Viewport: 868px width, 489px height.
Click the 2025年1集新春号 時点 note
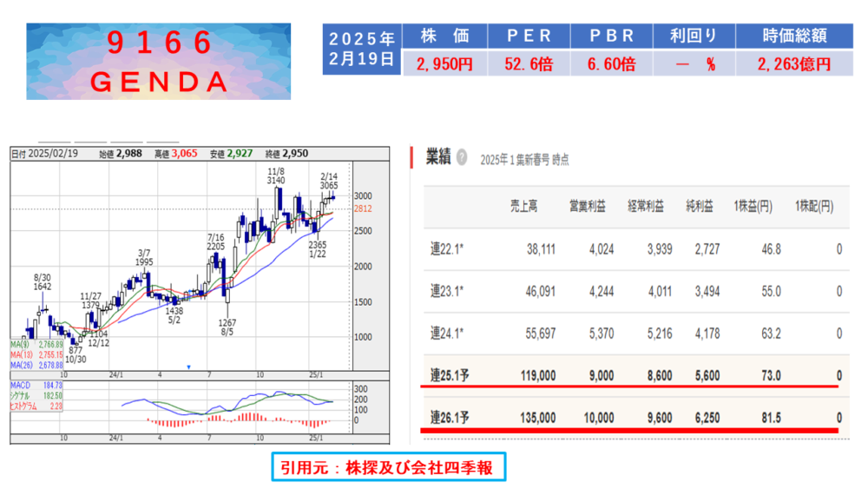click(x=524, y=160)
